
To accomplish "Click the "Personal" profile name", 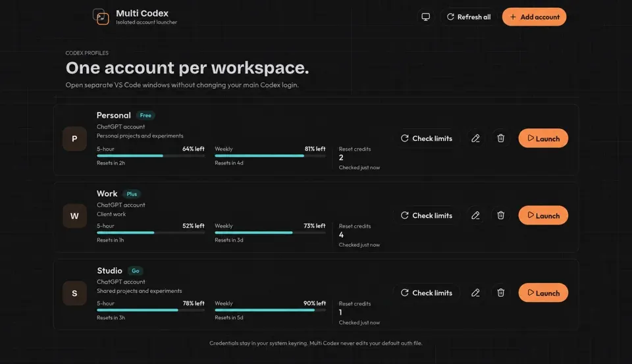I will pos(114,115).
